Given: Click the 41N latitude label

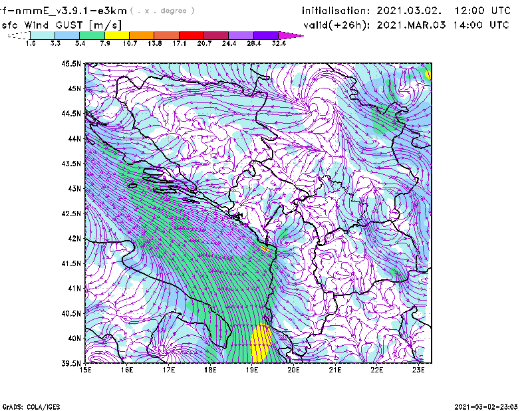Looking at the screenshot, I should pyautogui.click(x=74, y=289).
